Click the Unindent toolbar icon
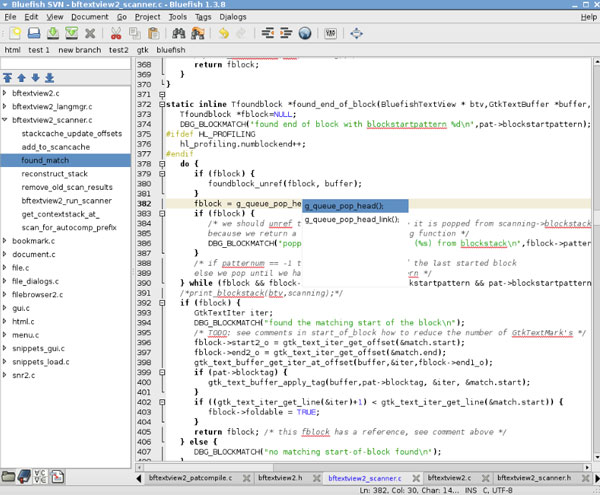 pyautogui.click(x=269, y=33)
